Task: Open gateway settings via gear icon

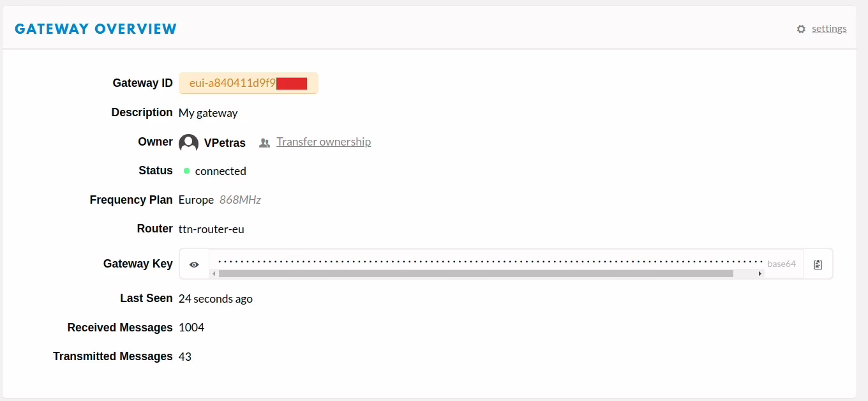Action: tap(801, 29)
